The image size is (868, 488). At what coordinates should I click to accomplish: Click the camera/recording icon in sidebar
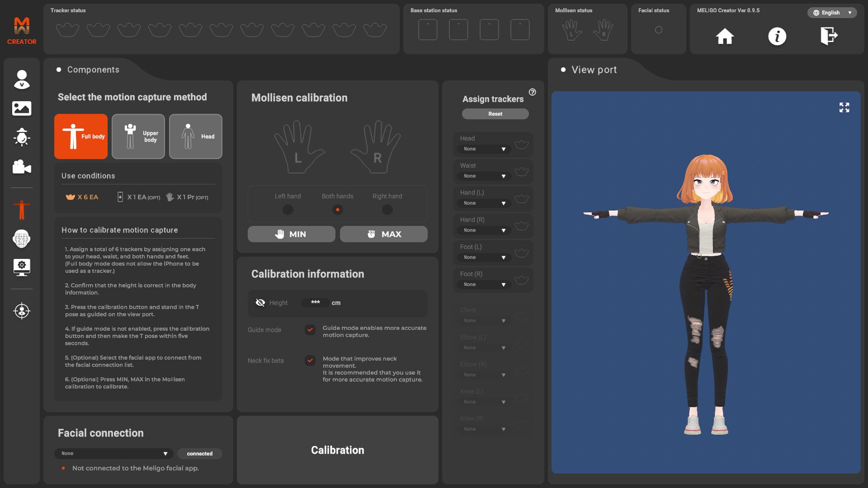(22, 167)
